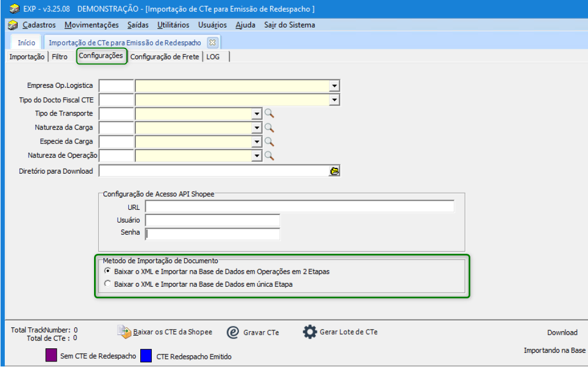Click the 'Total TrackNumber: 0' status text

tap(44, 330)
